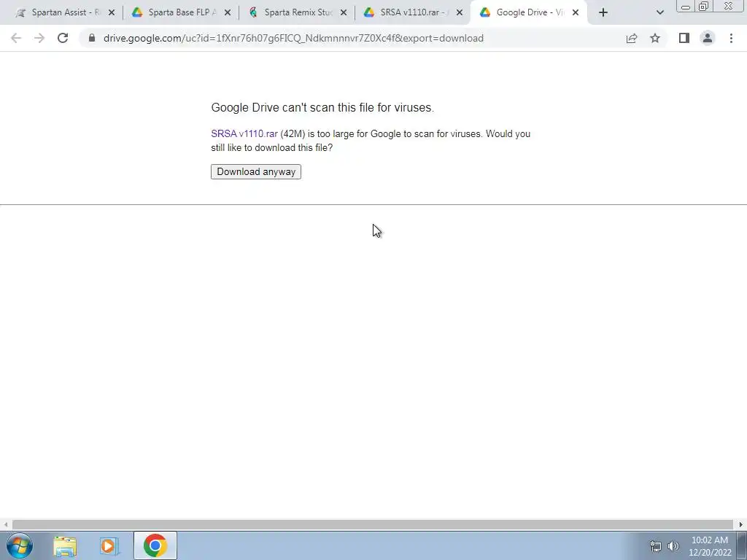The image size is (747, 560).
Task: Close the active Google Drive tab
Action: tap(576, 13)
